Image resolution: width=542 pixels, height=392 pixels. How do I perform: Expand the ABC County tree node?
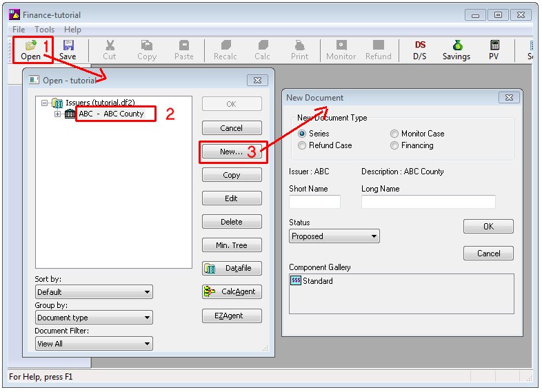click(x=58, y=114)
